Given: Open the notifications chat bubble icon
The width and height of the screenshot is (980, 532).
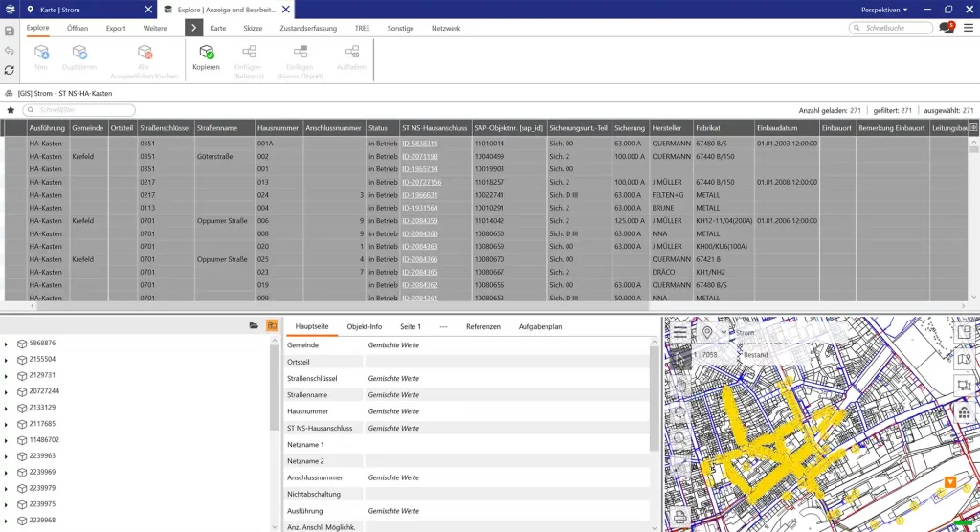Looking at the screenshot, I should [x=947, y=28].
